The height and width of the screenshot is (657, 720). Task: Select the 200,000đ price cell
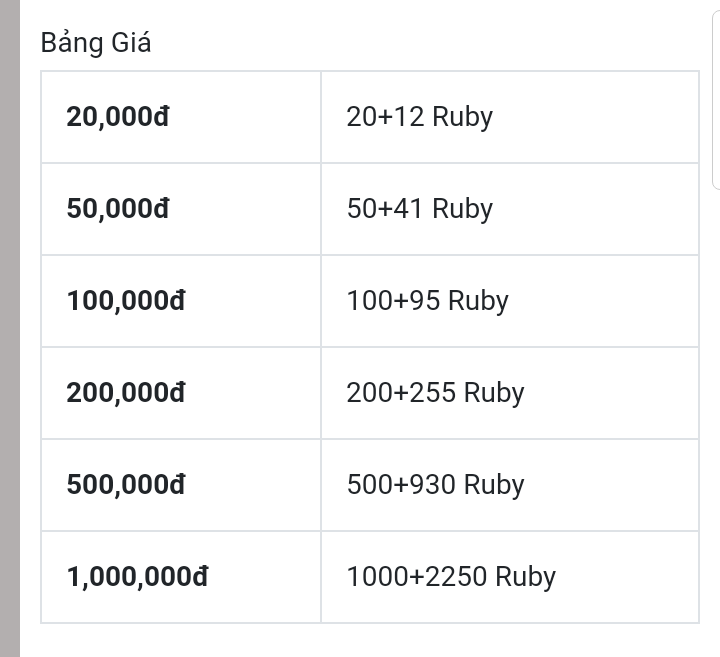pos(181,393)
